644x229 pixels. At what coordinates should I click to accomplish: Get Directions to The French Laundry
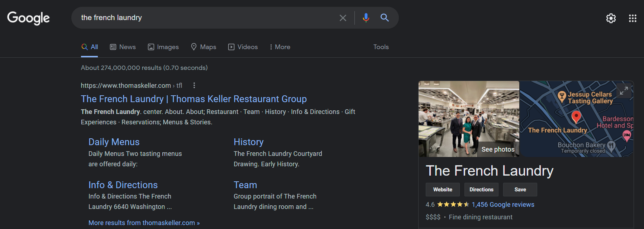481,190
